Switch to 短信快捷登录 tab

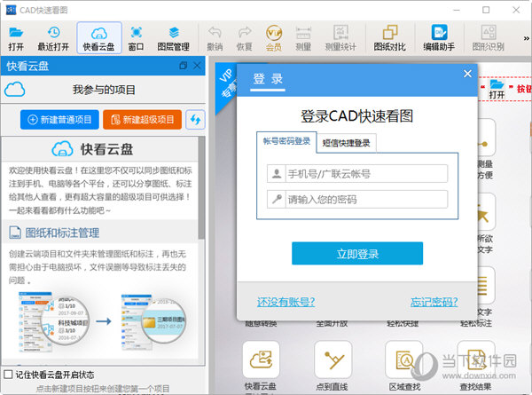(x=346, y=143)
